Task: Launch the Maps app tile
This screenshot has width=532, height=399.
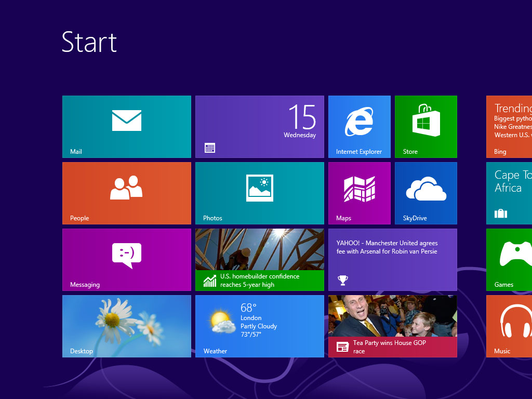Action: pos(359,193)
